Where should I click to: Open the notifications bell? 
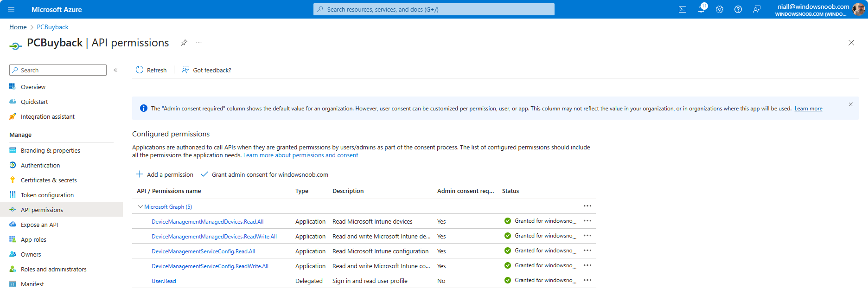[701, 9]
